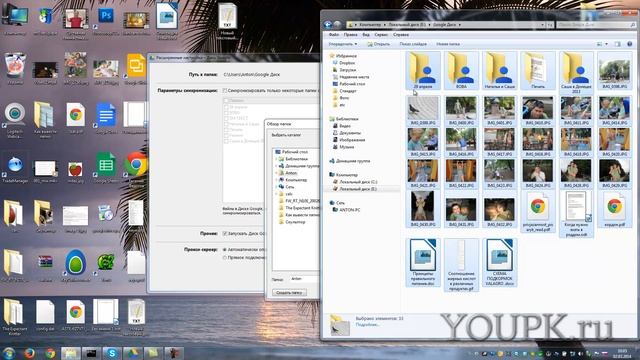Viewport: 640px width, 360px height.
Task: Open Explorer help with question mark icon
Action: [629, 44]
